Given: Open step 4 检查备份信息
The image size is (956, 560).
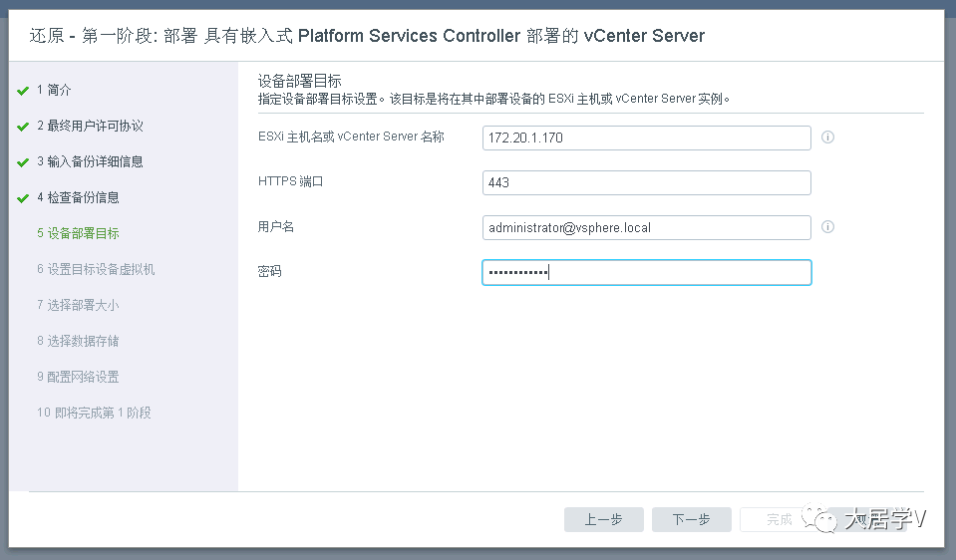Looking at the screenshot, I should (x=78, y=197).
